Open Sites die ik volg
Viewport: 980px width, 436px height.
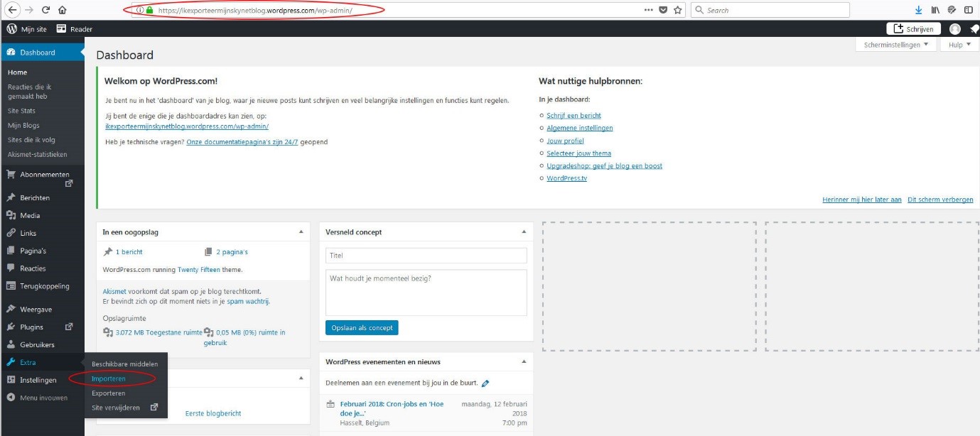pyautogui.click(x=31, y=140)
